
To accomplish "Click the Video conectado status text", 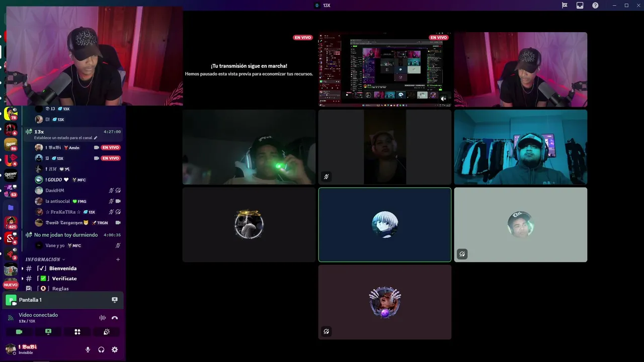I will [38, 315].
